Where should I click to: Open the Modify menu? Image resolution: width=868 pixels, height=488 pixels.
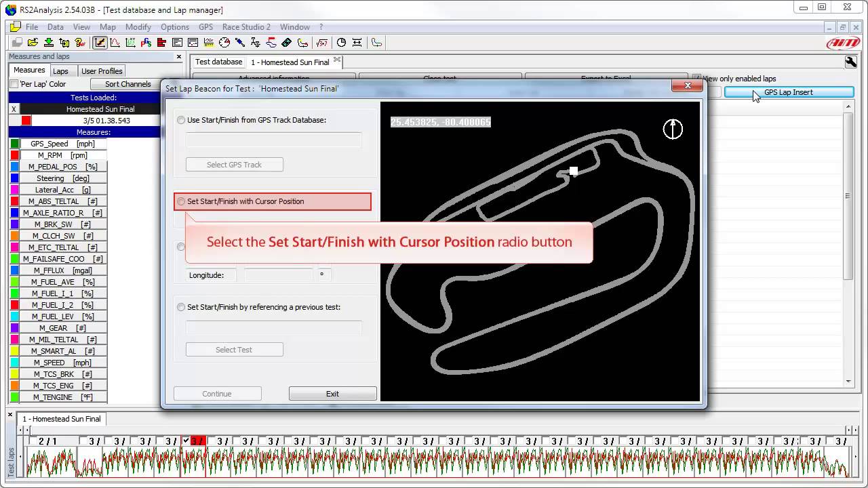138,27
